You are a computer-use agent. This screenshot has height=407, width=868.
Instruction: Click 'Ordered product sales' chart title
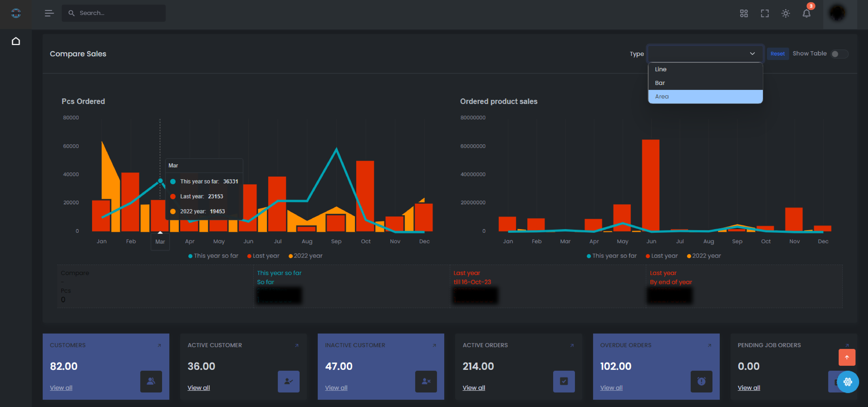point(499,101)
